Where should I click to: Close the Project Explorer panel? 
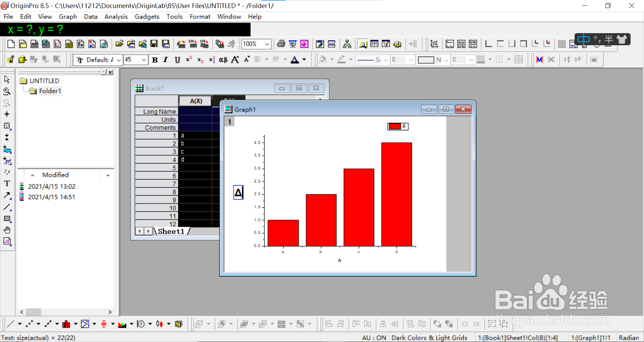tap(111, 72)
